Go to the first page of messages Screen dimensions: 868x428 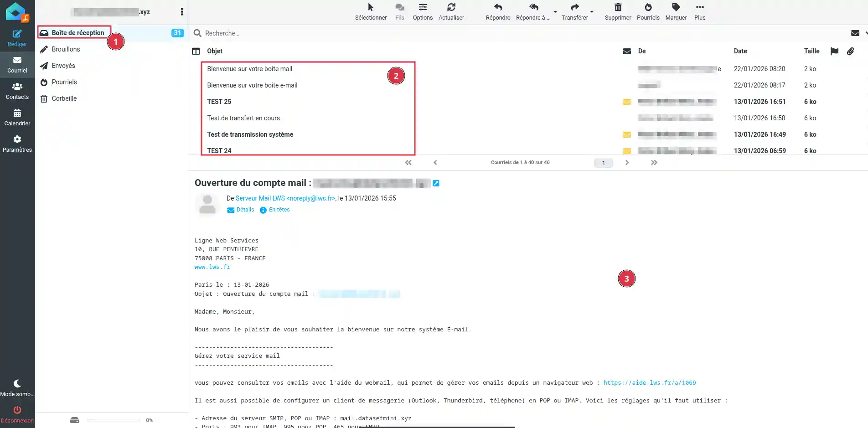[x=408, y=163]
